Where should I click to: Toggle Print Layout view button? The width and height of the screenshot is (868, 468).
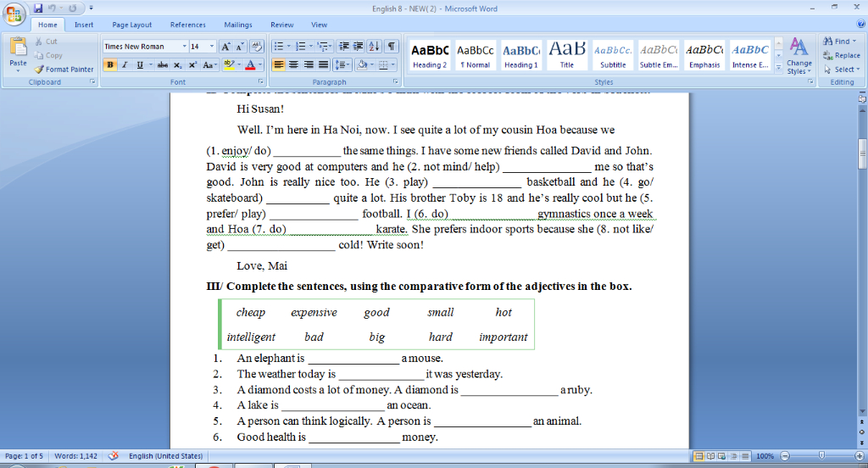coord(698,456)
